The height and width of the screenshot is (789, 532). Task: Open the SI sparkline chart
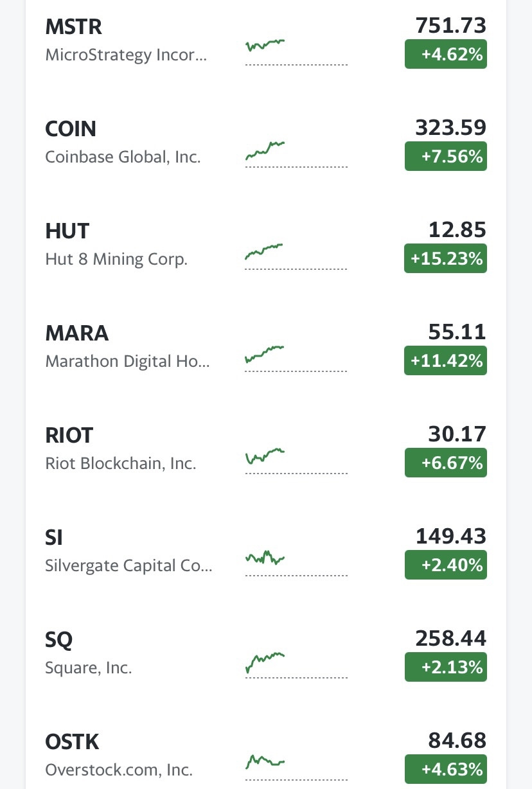(x=296, y=562)
